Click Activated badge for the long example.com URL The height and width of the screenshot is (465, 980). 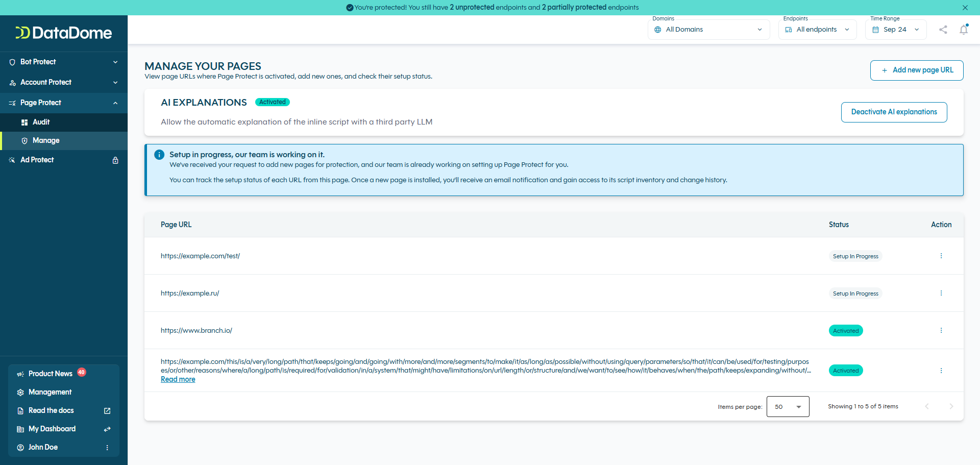click(x=846, y=371)
